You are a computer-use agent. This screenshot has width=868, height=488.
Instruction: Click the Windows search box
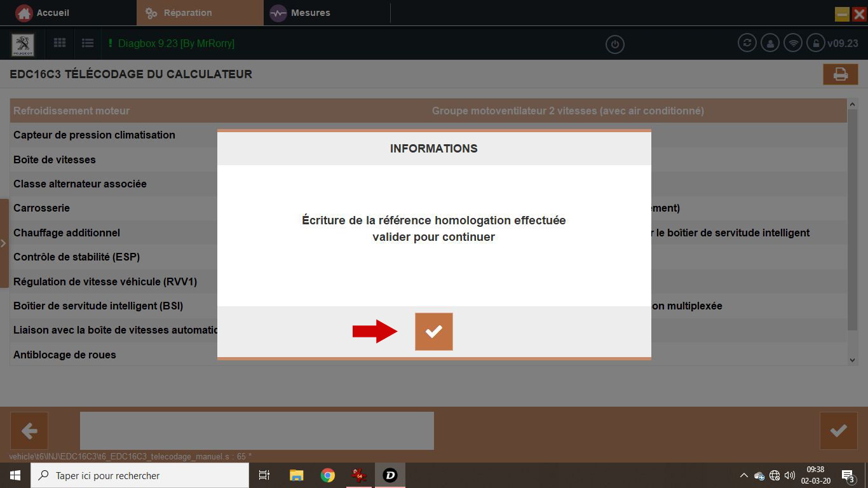click(140, 475)
